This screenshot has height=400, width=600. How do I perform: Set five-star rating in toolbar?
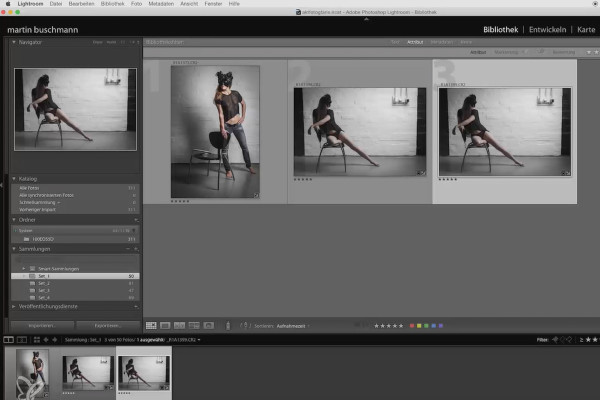(x=401, y=326)
